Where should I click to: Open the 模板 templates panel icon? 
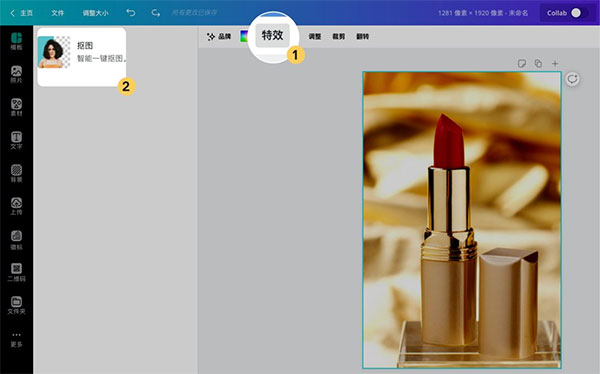16,41
